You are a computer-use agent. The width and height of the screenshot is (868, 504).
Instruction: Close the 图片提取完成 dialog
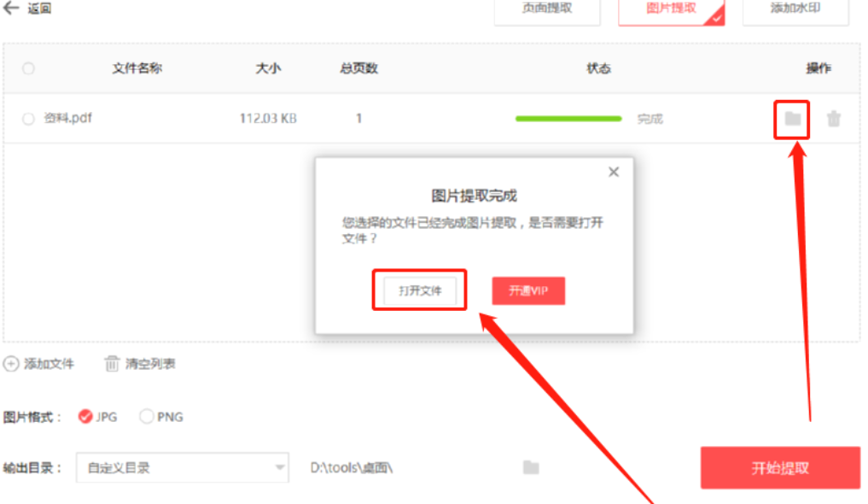tap(614, 172)
